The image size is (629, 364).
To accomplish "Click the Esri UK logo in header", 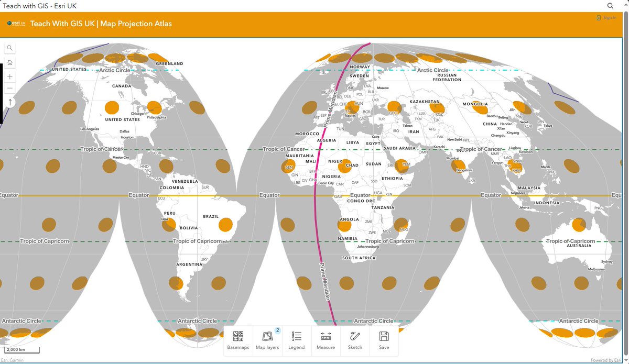I will tap(16, 24).
